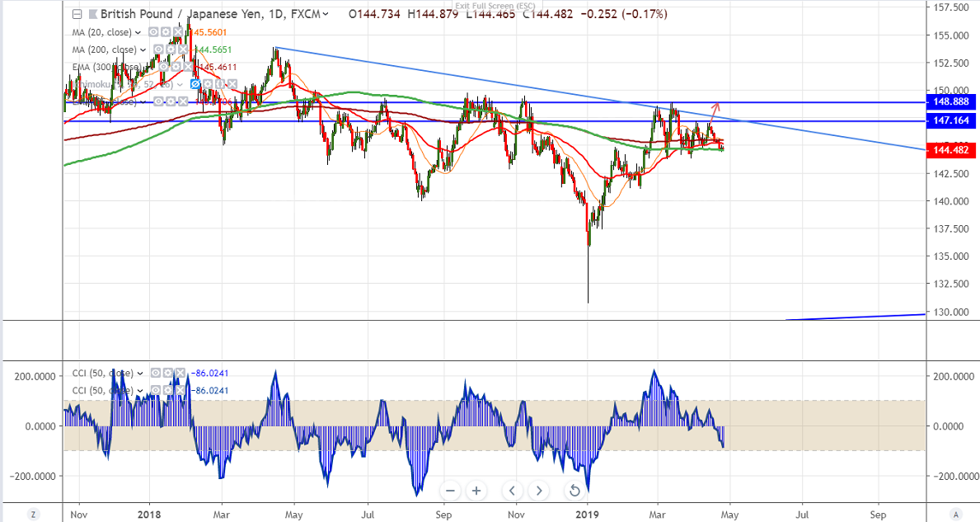
Task: Show the hidden Ichimoku indicator
Action: (x=195, y=84)
